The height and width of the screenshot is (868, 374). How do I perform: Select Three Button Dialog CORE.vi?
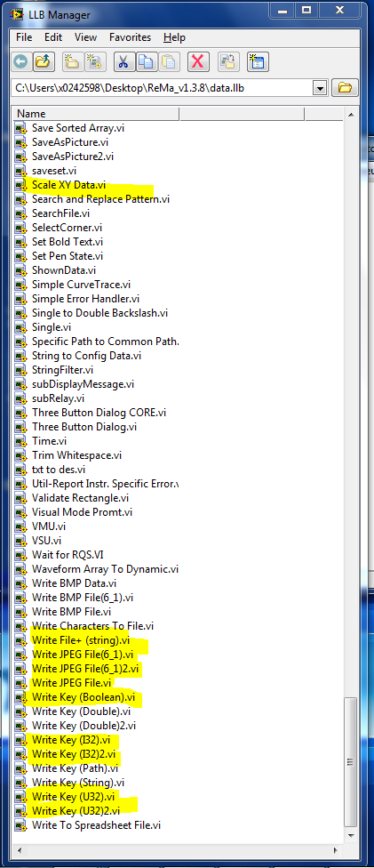tap(99, 413)
